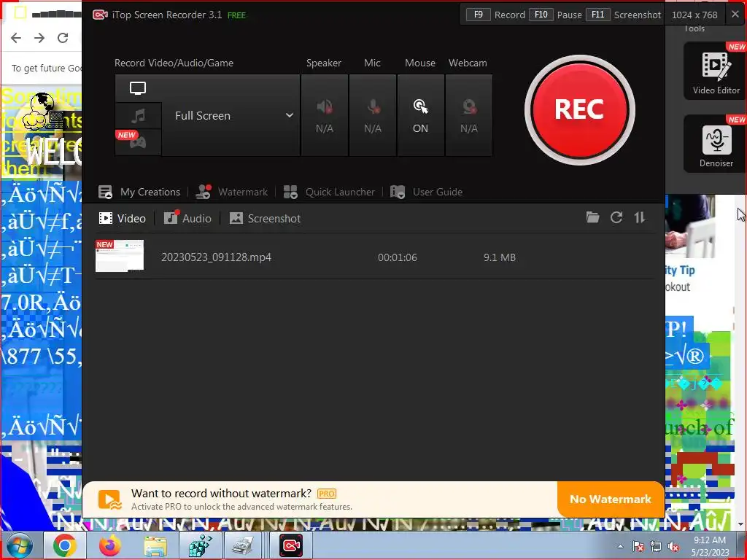This screenshot has height=560, width=747.
Task: Open the Quick Launcher menu
Action: click(x=329, y=192)
